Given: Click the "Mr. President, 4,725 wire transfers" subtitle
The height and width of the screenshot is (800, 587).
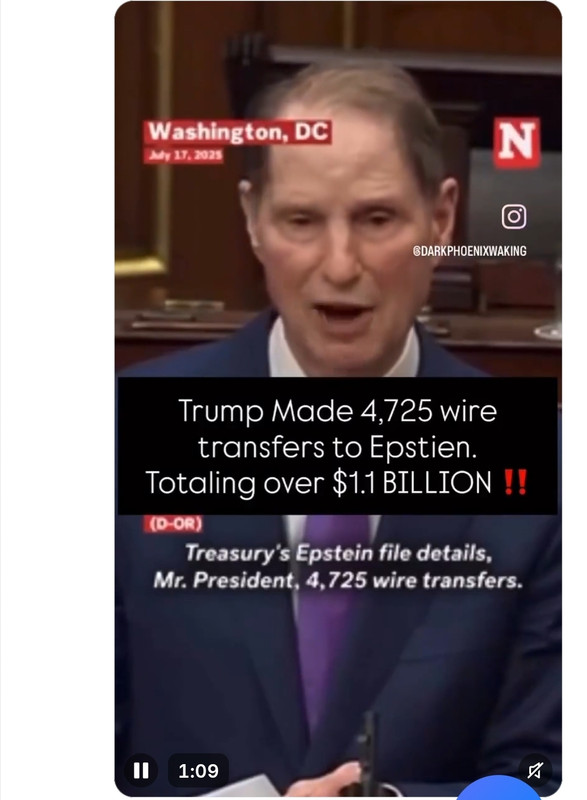Looking at the screenshot, I should (338, 581).
